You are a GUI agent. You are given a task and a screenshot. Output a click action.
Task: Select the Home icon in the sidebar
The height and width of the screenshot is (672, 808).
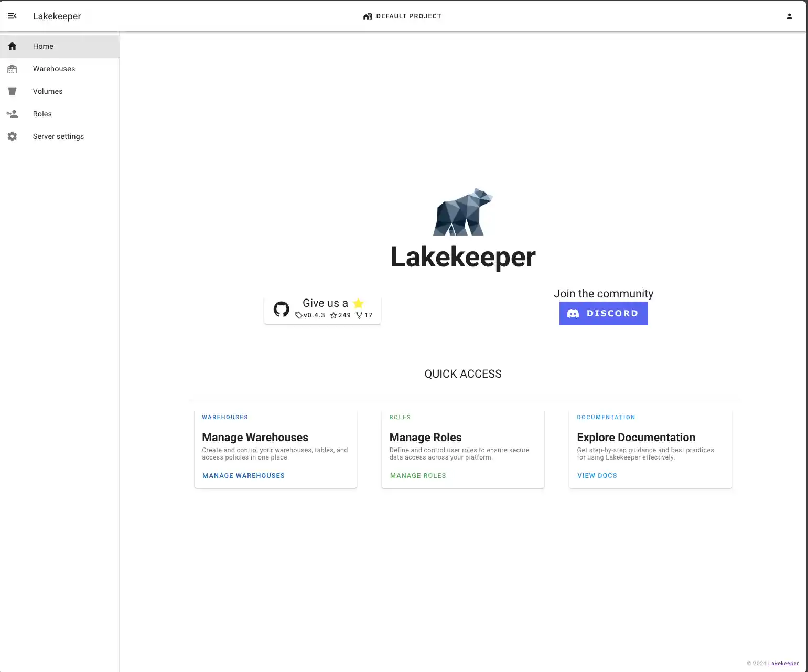click(12, 46)
